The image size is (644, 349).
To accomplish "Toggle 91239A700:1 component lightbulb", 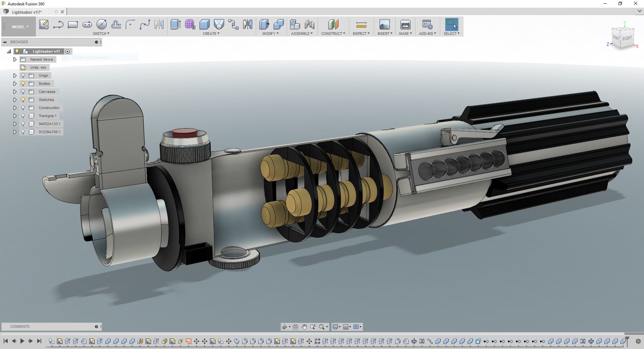I will [23, 132].
